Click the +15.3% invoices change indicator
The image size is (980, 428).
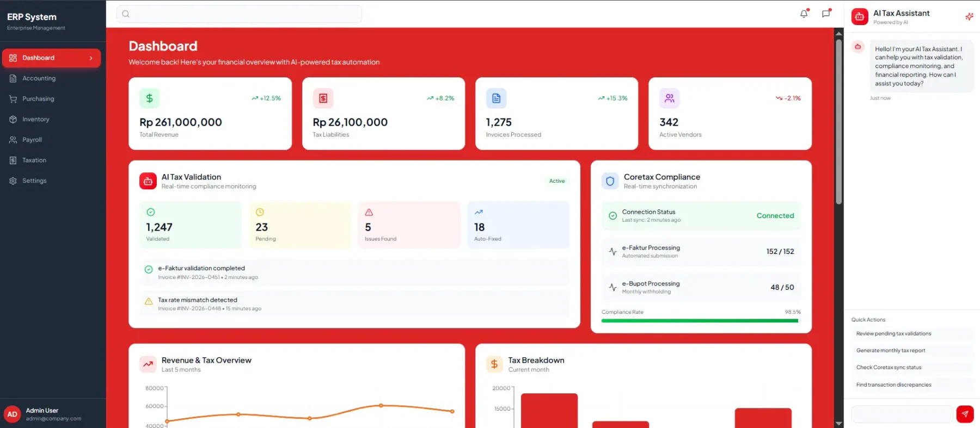pos(612,98)
